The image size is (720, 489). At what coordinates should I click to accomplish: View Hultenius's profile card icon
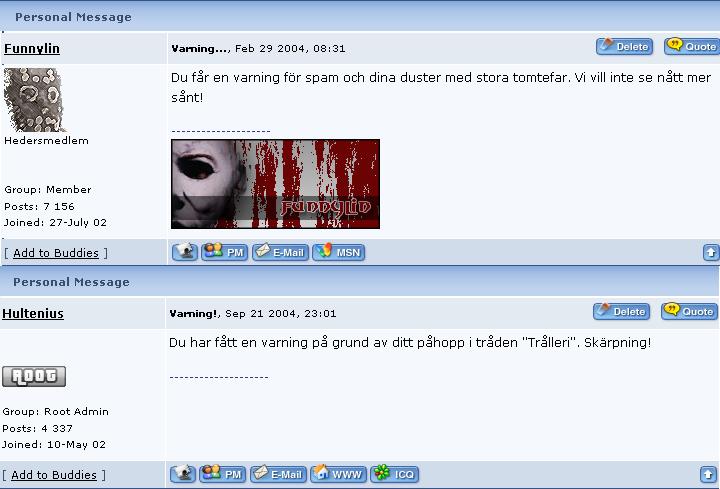click(183, 474)
